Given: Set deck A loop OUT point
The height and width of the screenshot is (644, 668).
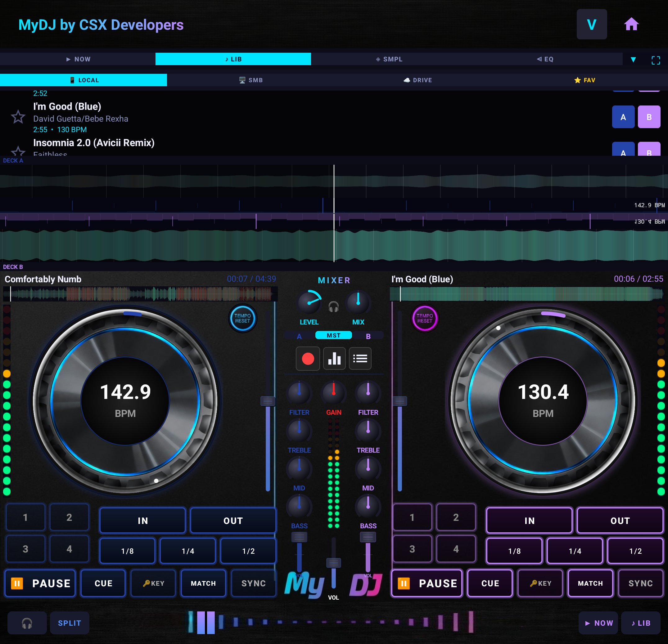Looking at the screenshot, I should tap(233, 520).
